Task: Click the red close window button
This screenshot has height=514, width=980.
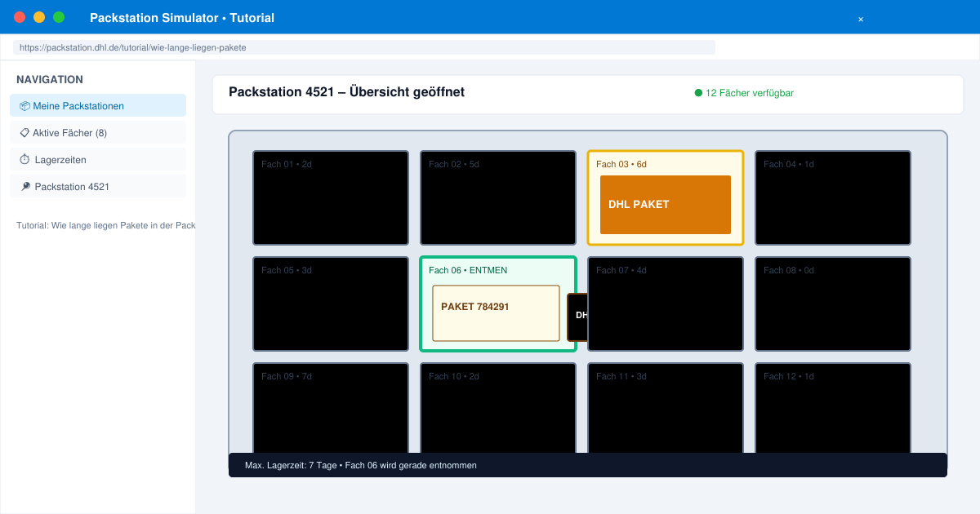Action: 20,17
